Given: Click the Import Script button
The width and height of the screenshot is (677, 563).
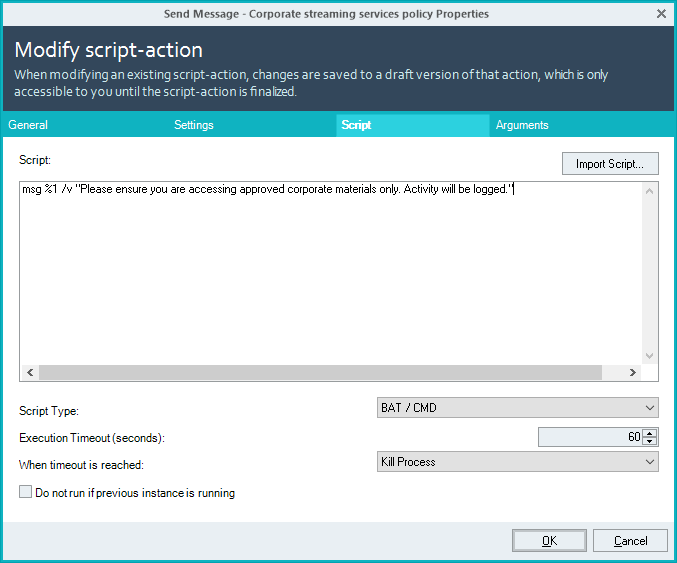Looking at the screenshot, I should point(610,164).
